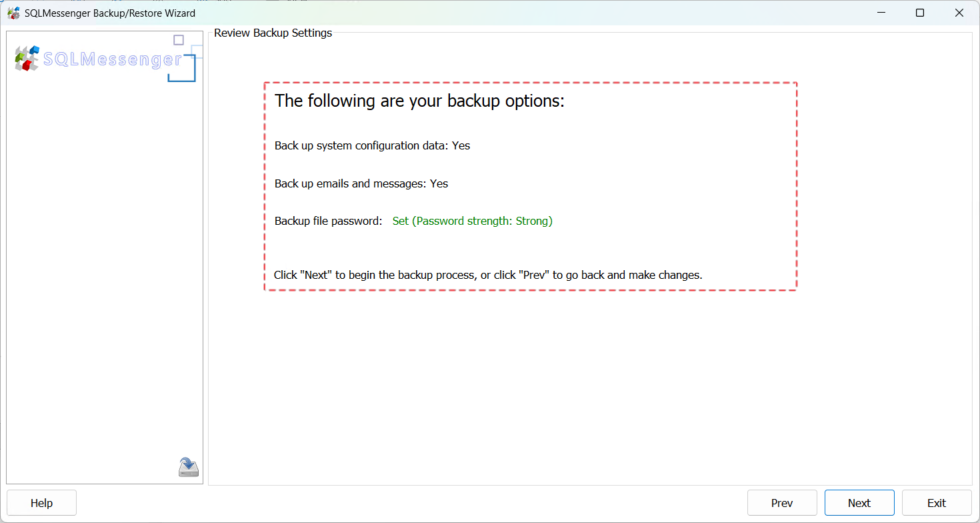Select the Review Backup Settings heading
This screenshot has width=980, height=523.
[273, 33]
